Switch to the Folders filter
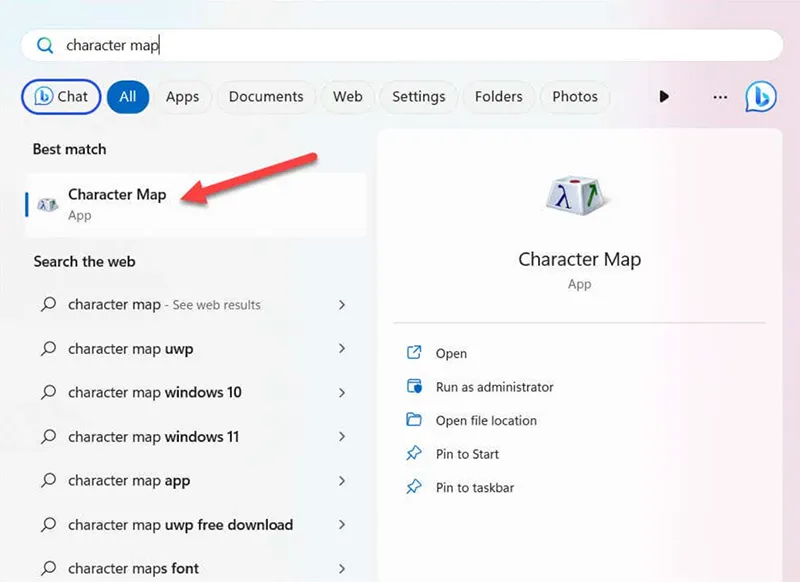The width and height of the screenshot is (800, 582). pos(498,96)
